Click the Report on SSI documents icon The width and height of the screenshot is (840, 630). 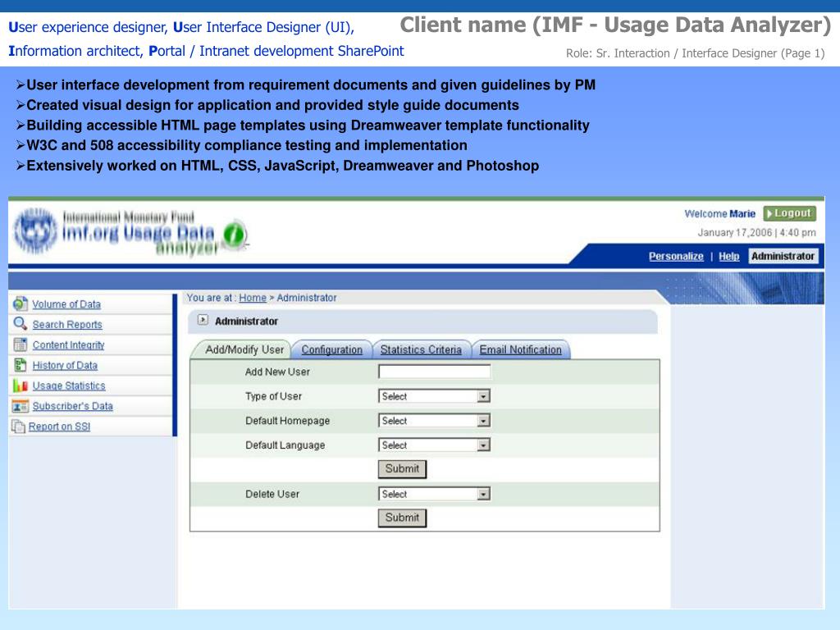click(x=19, y=427)
